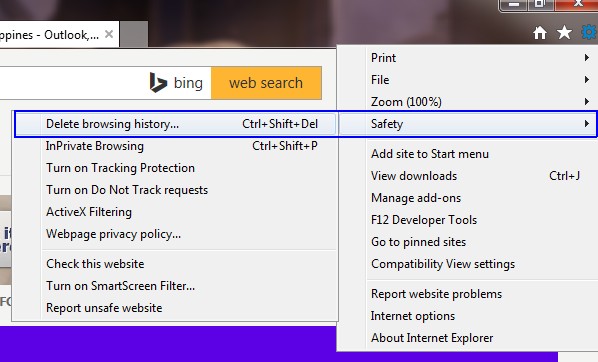This screenshot has height=362, width=598.
Task: Open a new blank tab
Action: [134, 34]
